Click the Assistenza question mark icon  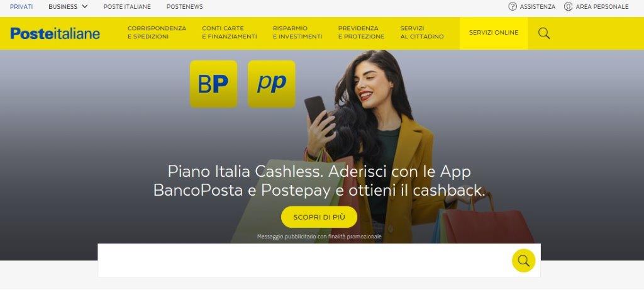click(512, 6)
